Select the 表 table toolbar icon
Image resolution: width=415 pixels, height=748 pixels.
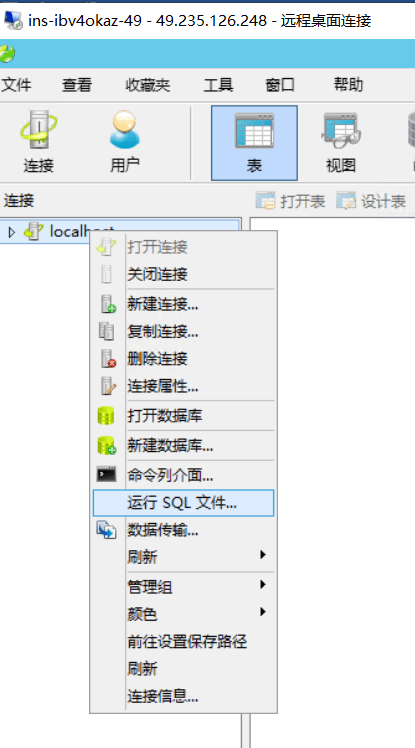254,143
